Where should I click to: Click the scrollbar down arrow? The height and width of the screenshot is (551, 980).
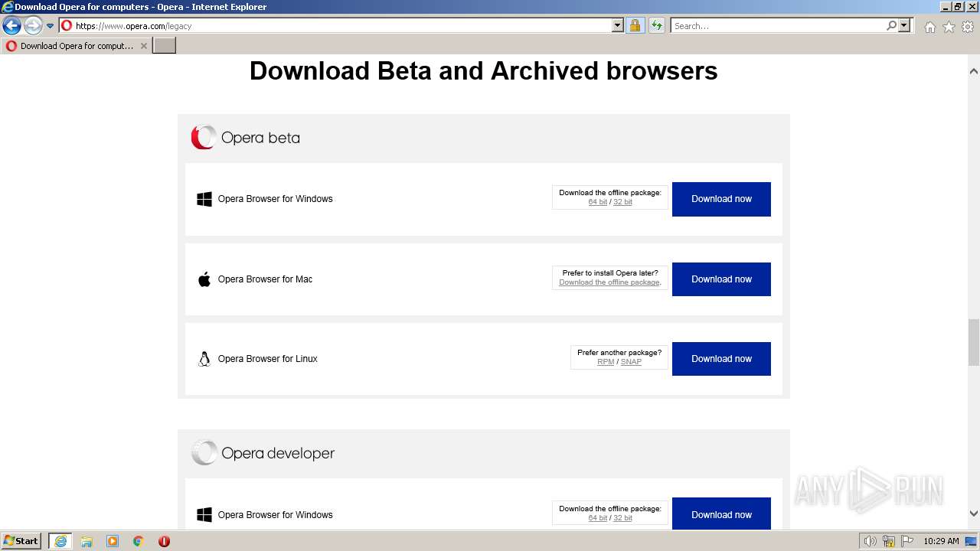(974, 514)
